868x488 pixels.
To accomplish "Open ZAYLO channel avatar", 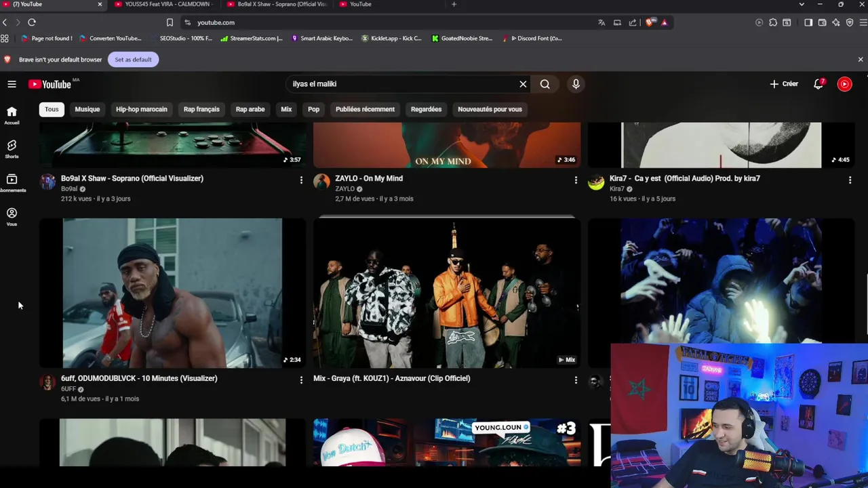I will 321,182.
